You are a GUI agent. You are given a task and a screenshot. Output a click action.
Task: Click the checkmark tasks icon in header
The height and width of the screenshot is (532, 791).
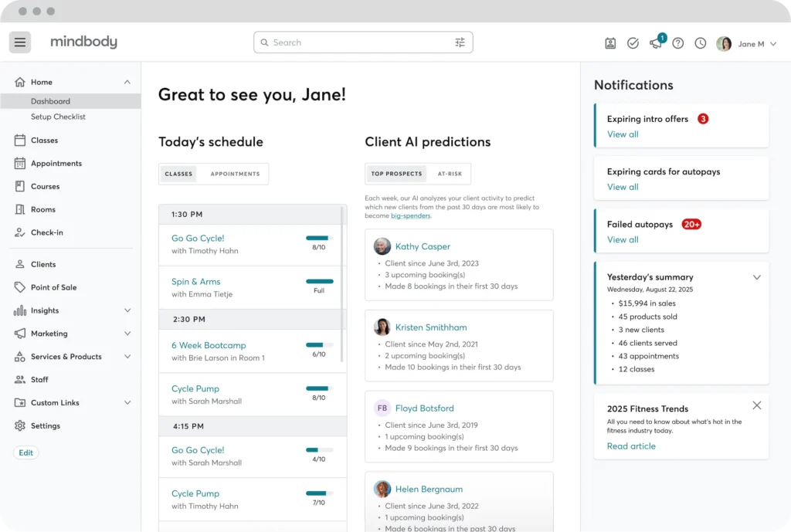click(633, 43)
